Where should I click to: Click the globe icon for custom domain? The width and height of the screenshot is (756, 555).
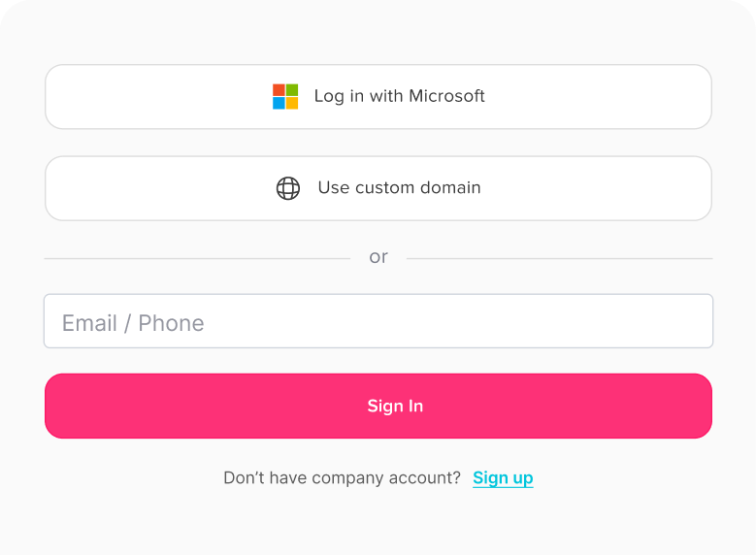pos(288,188)
